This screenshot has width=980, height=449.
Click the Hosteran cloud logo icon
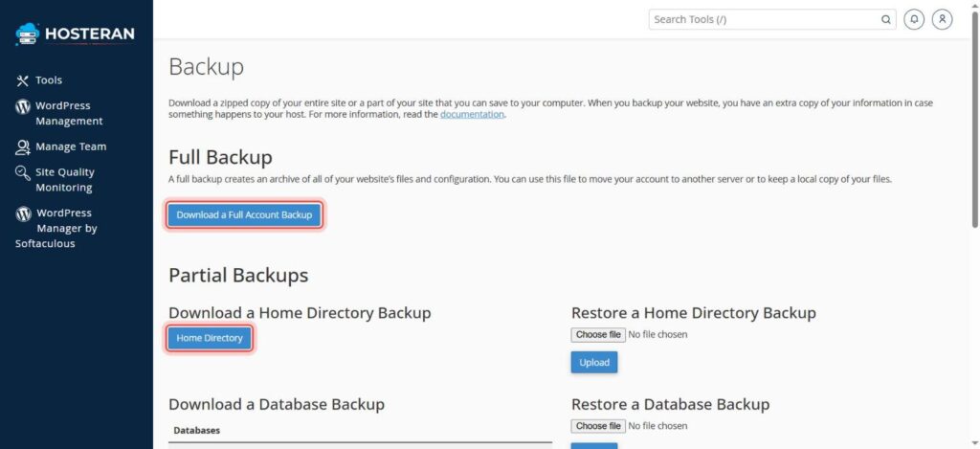coord(28,34)
